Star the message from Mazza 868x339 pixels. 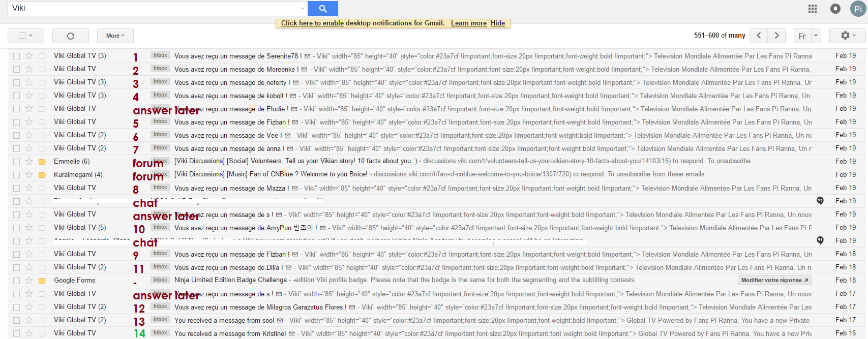(x=29, y=188)
